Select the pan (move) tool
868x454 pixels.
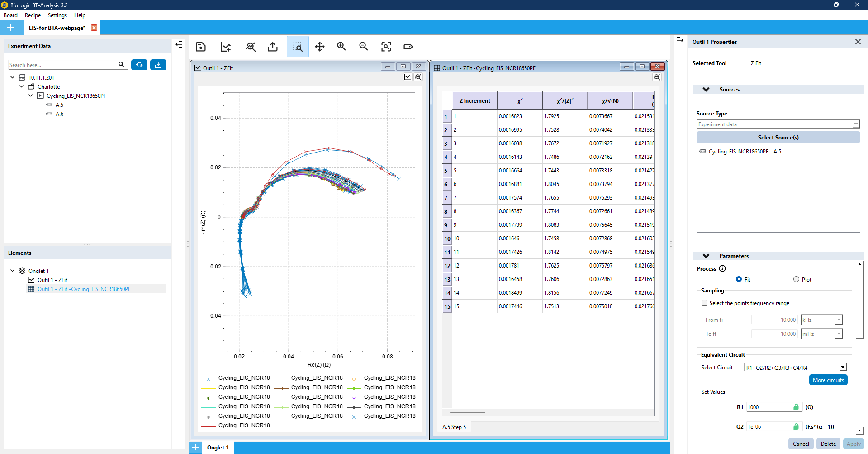pyautogui.click(x=320, y=47)
